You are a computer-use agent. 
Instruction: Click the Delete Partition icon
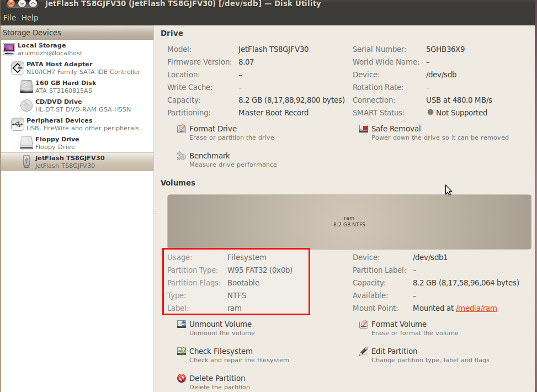182,378
